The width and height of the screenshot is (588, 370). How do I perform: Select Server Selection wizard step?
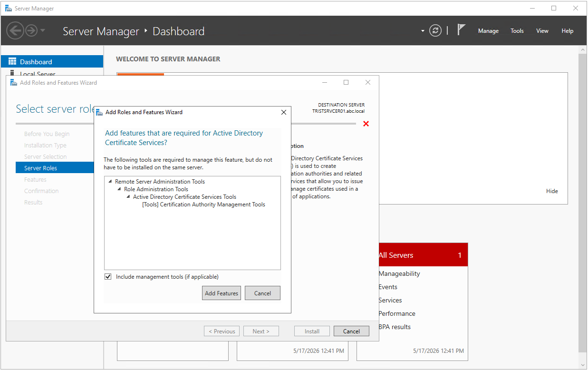[x=46, y=157]
